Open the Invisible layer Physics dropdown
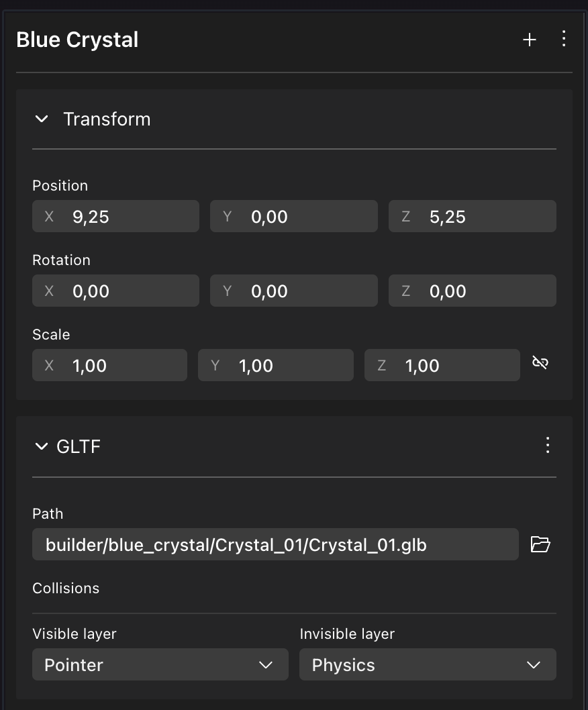The height and width of the screenshot is (710, 588). (x=428, y=665)
